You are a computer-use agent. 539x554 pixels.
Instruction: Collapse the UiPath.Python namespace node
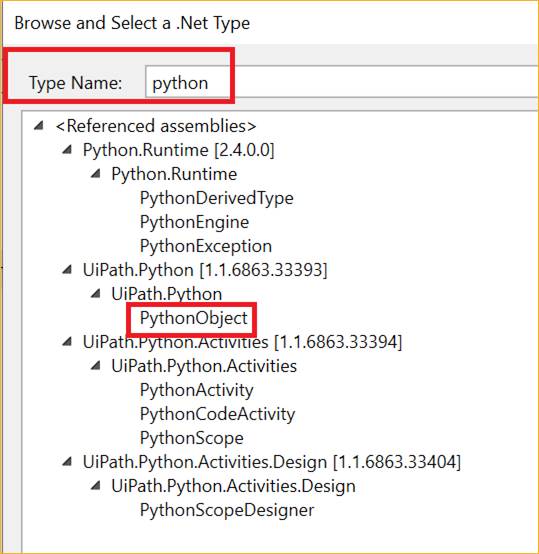[95, 294]
